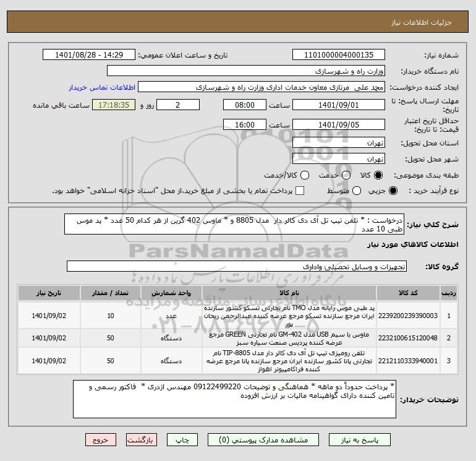Click product code 2232100615120048

pos(408,338)
